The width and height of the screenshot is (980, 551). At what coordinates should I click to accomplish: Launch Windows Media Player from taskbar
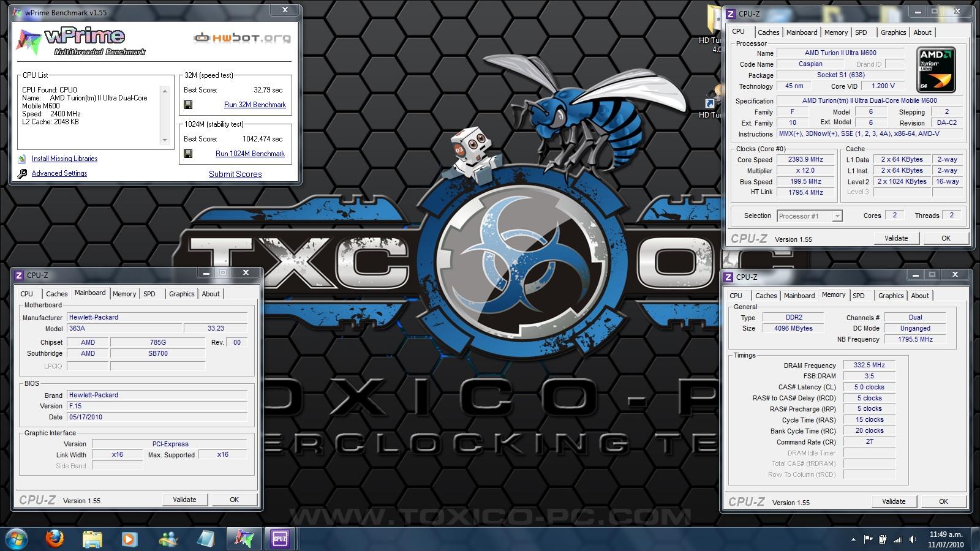(129, 539)
